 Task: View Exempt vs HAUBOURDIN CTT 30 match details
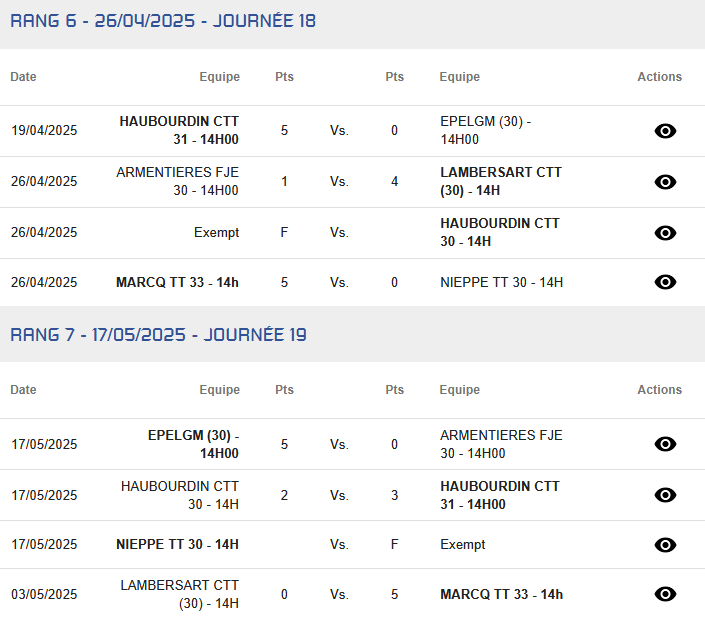pyautogui.click(x=665, y=233)
